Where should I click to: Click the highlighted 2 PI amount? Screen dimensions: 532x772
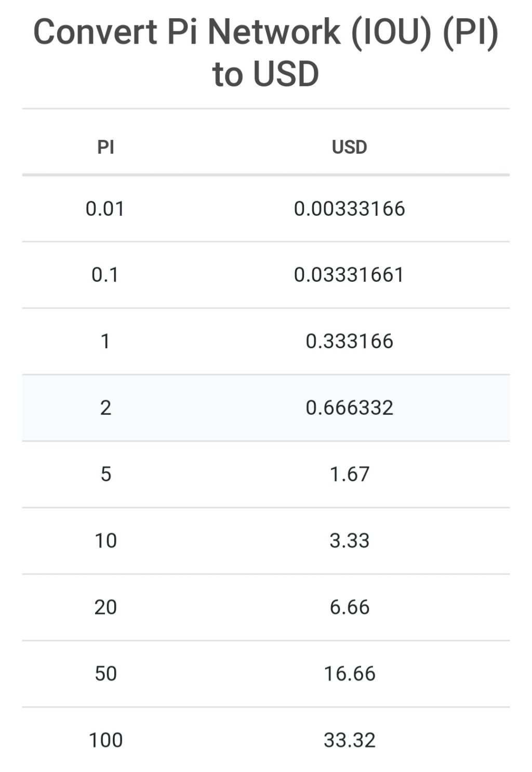105,408
